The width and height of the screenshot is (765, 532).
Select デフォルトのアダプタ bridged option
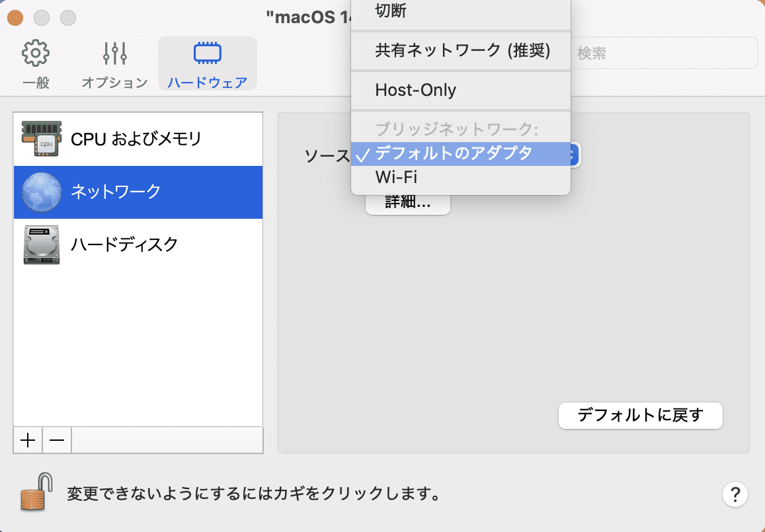[x=461, y=154]
